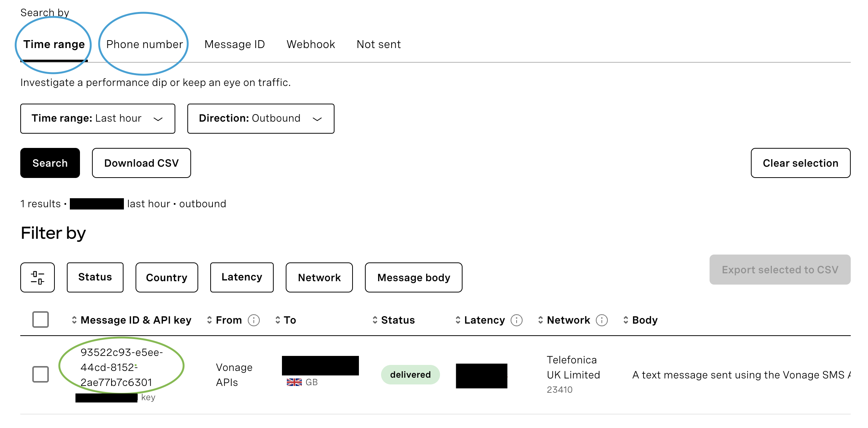868x428 pixels.
Task: Sort the Status column arrows
Action: 375,320
